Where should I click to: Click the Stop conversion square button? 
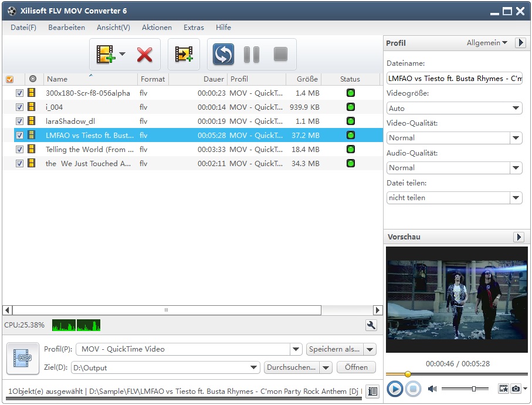[280, 54]
